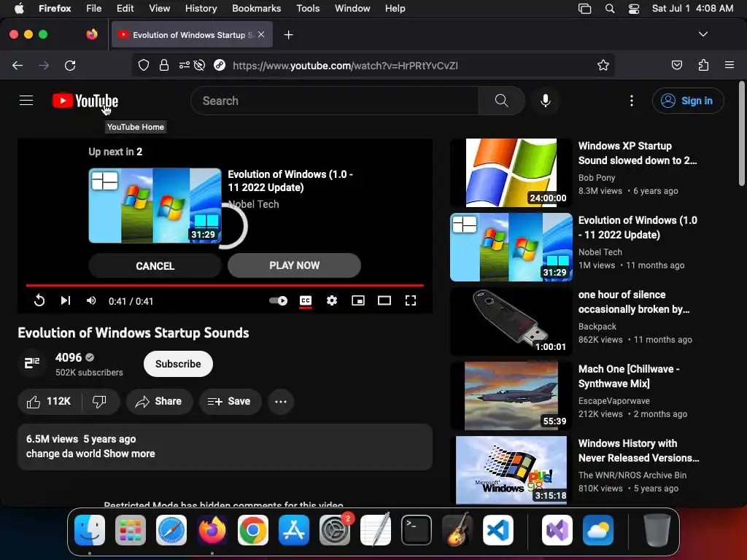747x560 pixels.
Task: Like the video with thumbs up
Action: [x=49, y=402]
